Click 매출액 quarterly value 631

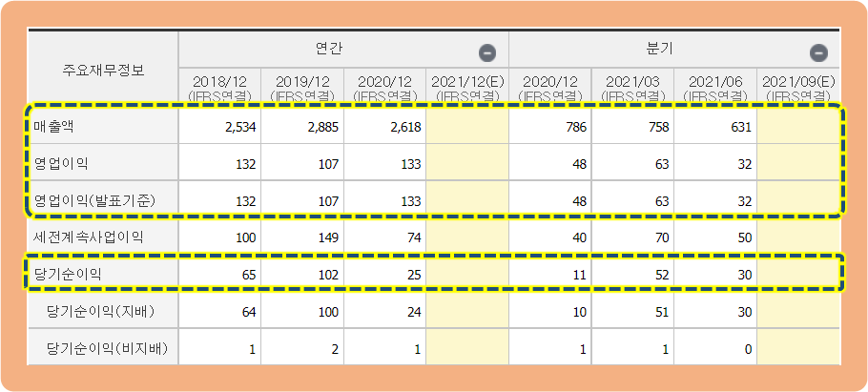(742, 128)
